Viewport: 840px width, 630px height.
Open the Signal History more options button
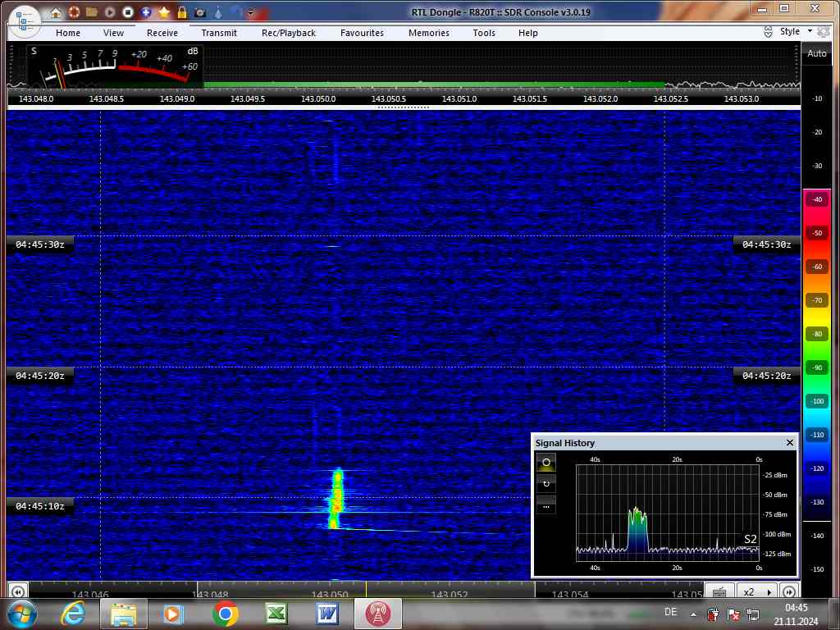(x=546, y=505)
